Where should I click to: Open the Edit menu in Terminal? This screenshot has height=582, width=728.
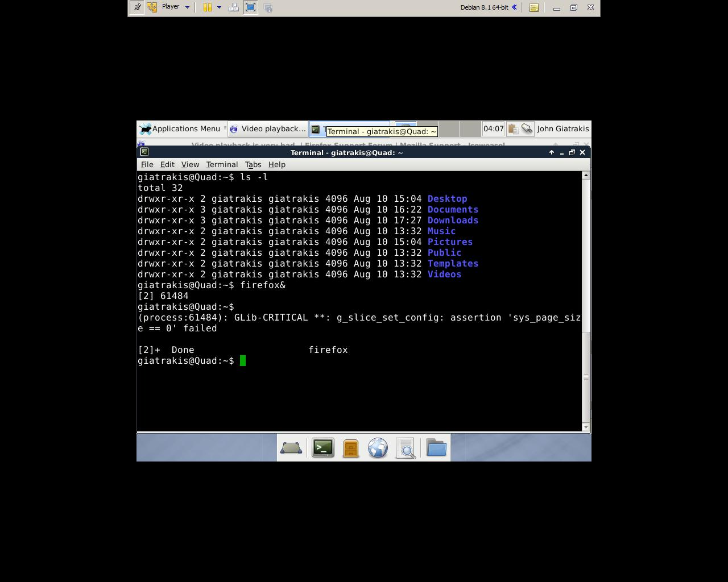pyautogui.click(x=167, y=164)
